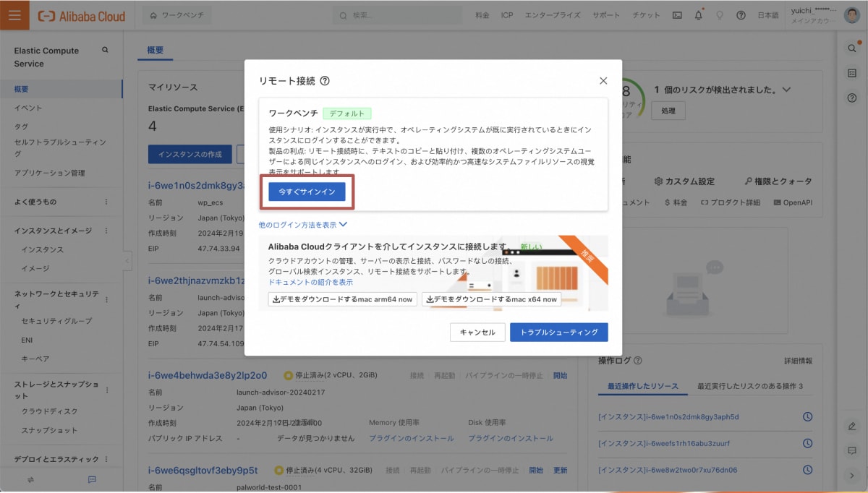Switch to the 概要 tab

(154, 51)
